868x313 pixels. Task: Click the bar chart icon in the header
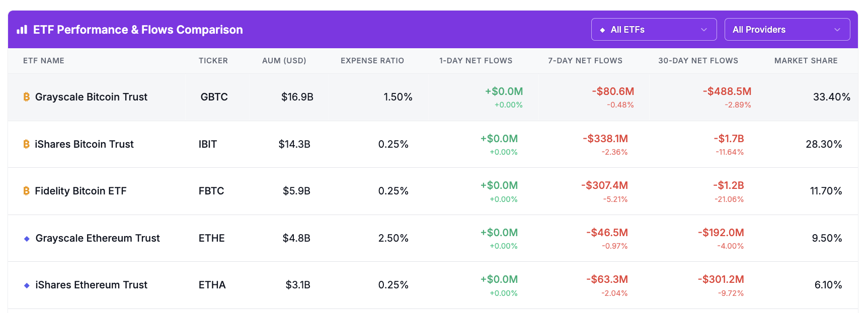(x=22, y=30)
